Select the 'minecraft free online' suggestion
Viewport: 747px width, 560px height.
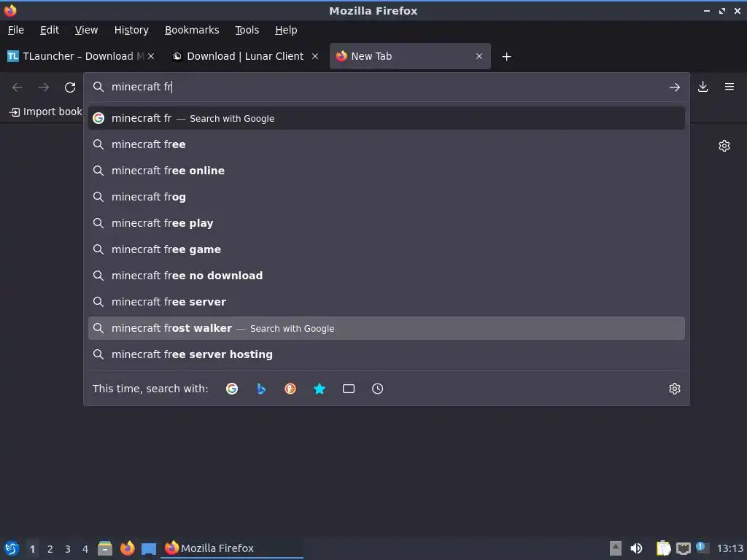coord(387,171)
